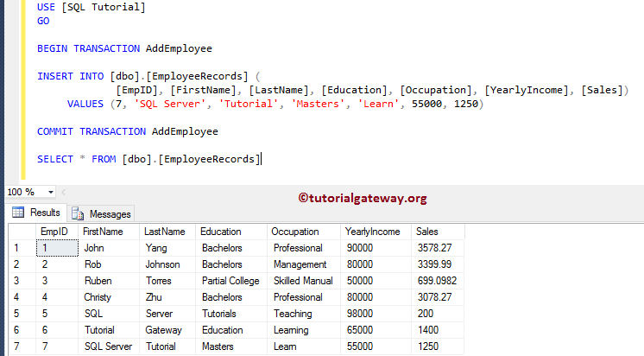Click the BEGIN TRANSACTION AddEmployee line
The height and width of the screenshot is (356, 644).
point(124,49)
